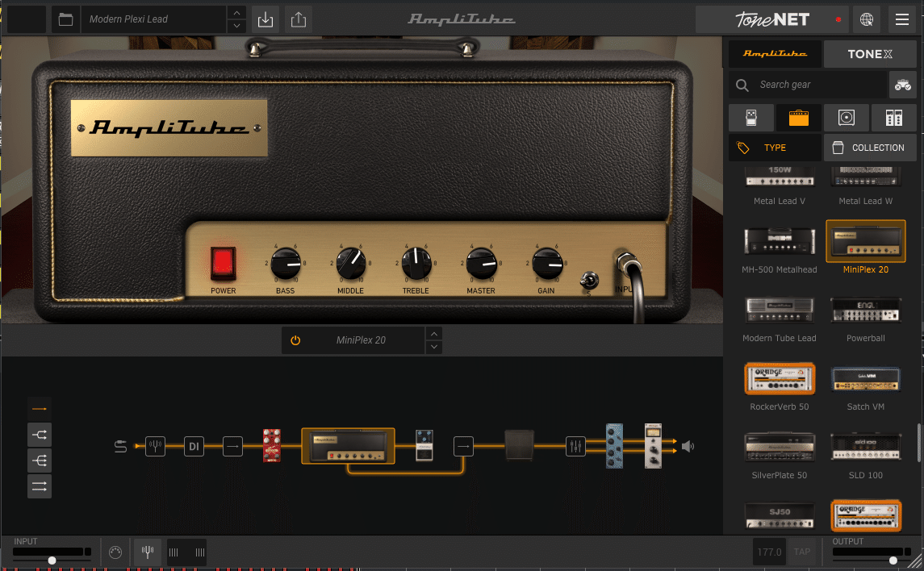Screen dimensions: 924x571
Task: Select the split-to-two chain routing icon
Action: [x=40, y=435]
